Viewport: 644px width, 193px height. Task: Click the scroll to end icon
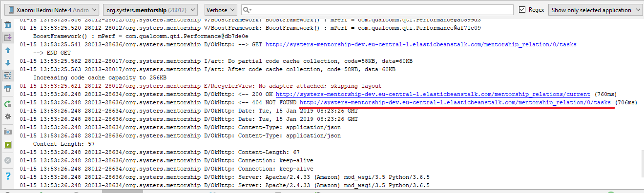coord(8,37)
